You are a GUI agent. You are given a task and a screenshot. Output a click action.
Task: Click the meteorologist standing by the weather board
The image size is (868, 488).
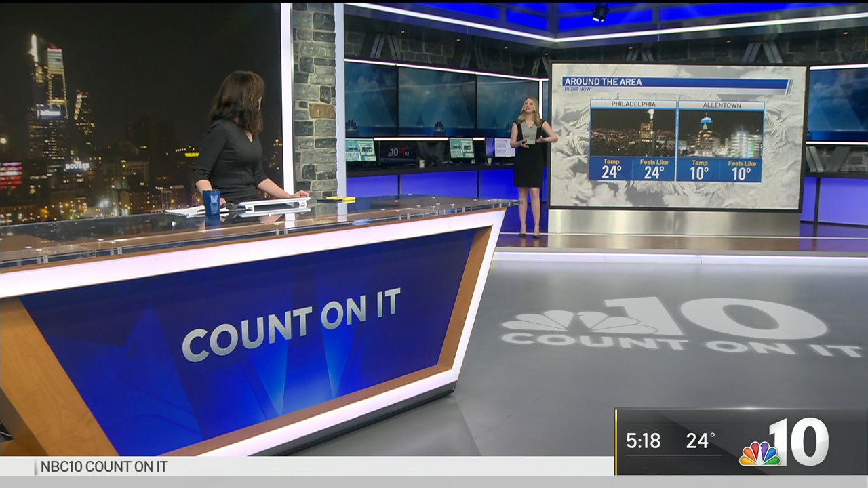pos(531,167)
